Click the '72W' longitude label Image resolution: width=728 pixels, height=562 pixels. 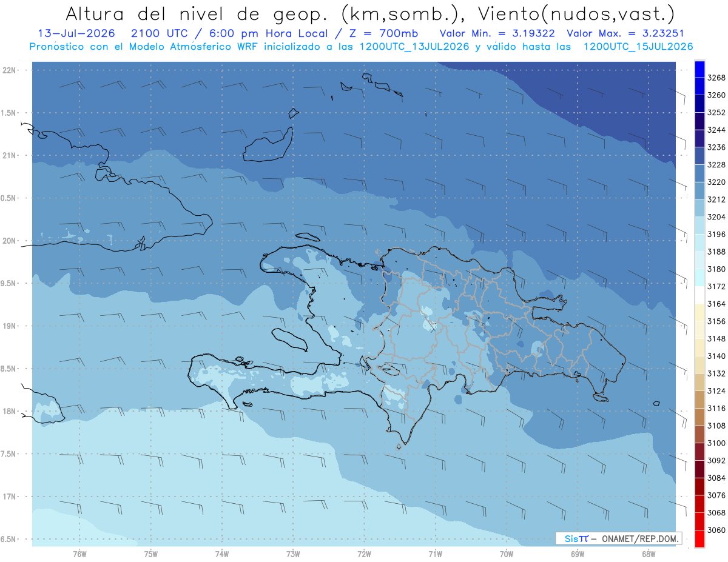click(x=364, y=554)
